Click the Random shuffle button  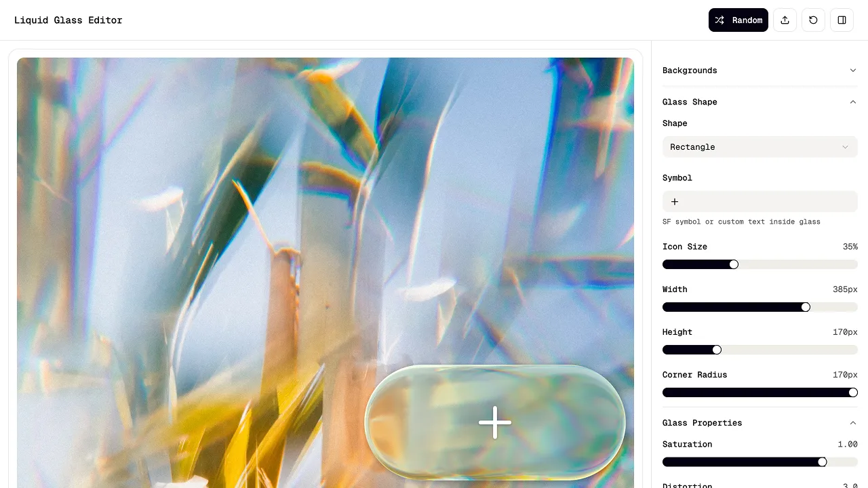[x=738, y=20]
